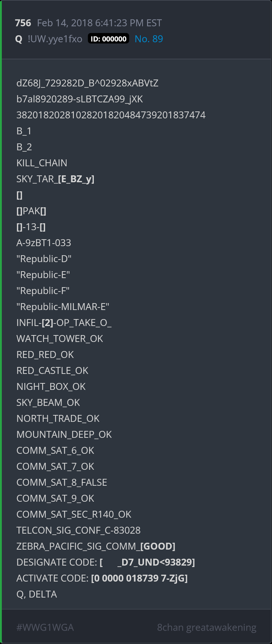The image size is (272, 644).
Task: Click the []PAK[] line
Action: [x=31, y=211]
